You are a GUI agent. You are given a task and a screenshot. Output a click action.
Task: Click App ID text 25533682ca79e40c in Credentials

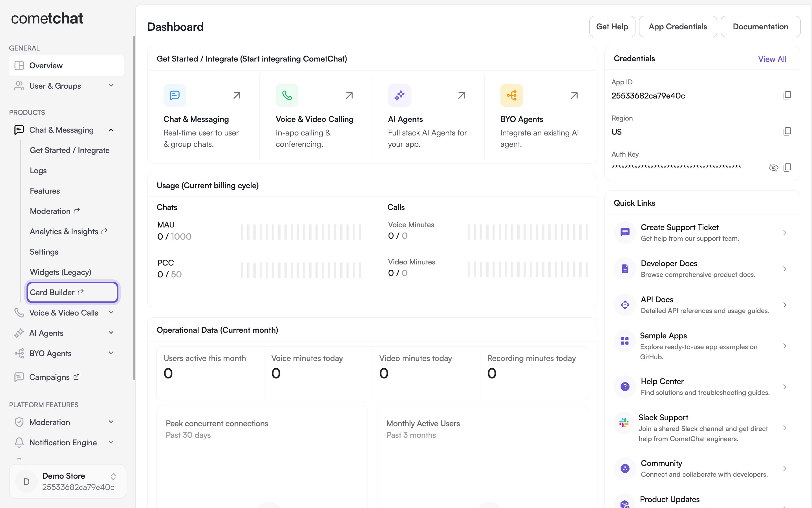point(648,96)
